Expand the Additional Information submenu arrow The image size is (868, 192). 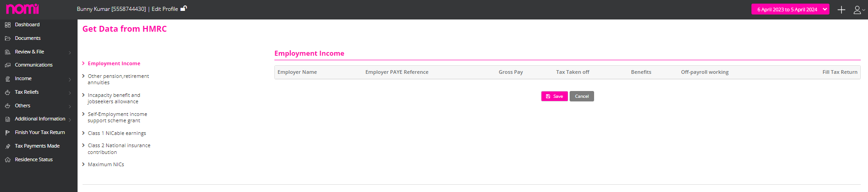point(70,120)
